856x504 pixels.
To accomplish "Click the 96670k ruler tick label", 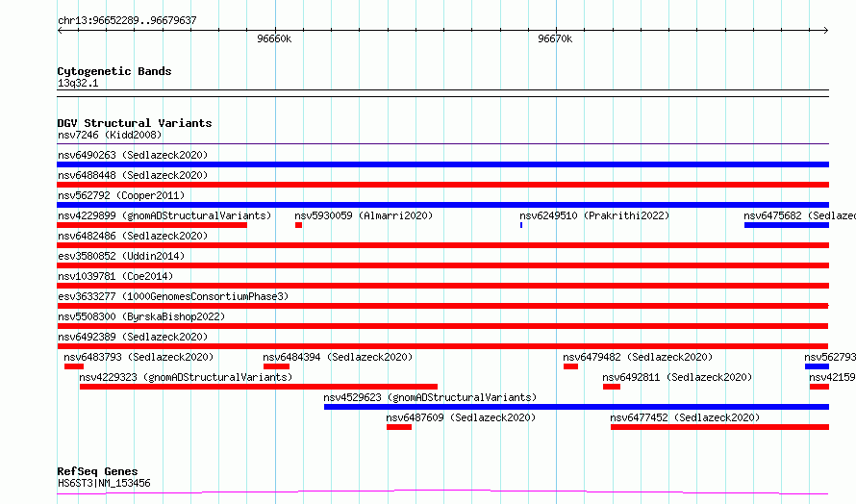I will [555, 38].
